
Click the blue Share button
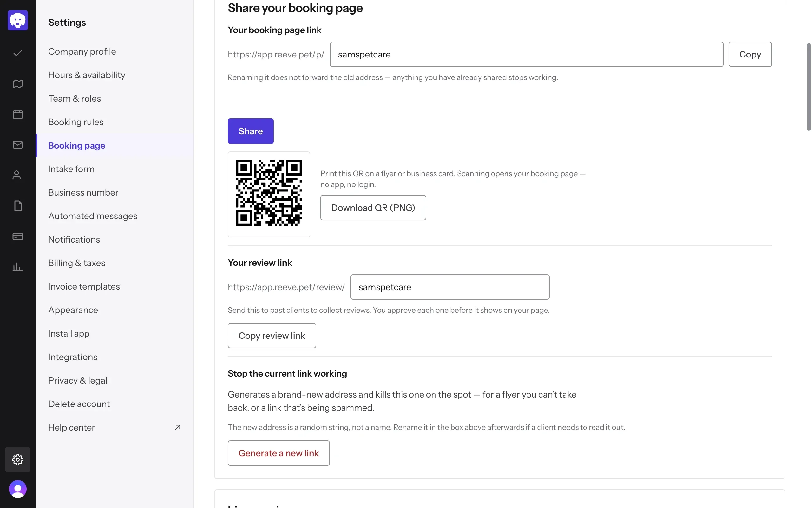coord(251,131)
